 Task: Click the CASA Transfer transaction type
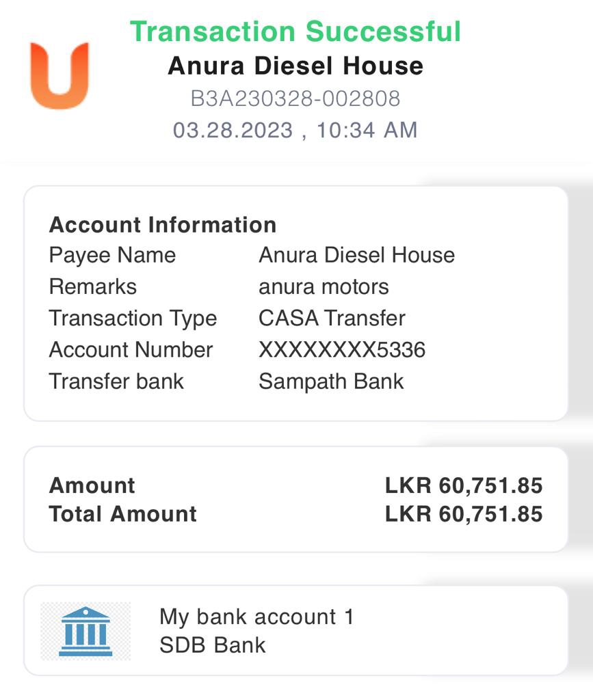pos(332,318)
